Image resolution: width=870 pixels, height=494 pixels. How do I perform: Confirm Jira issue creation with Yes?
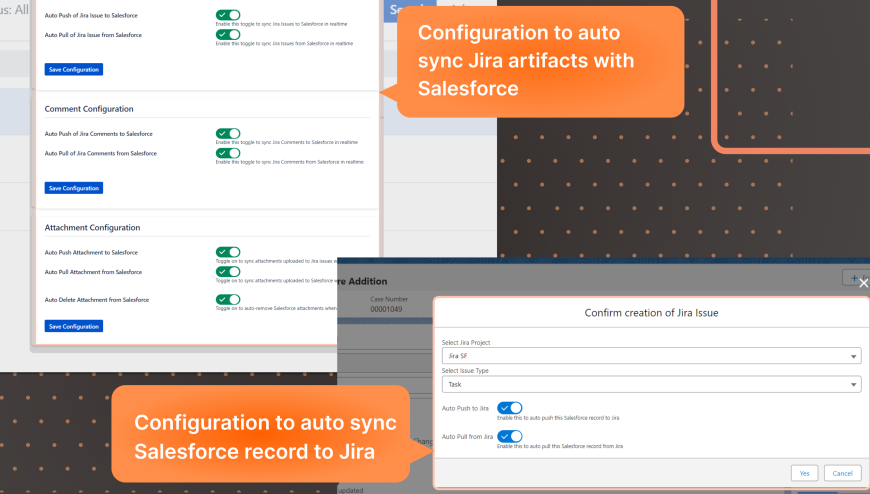pyautogui.click(x=804, y=472)
